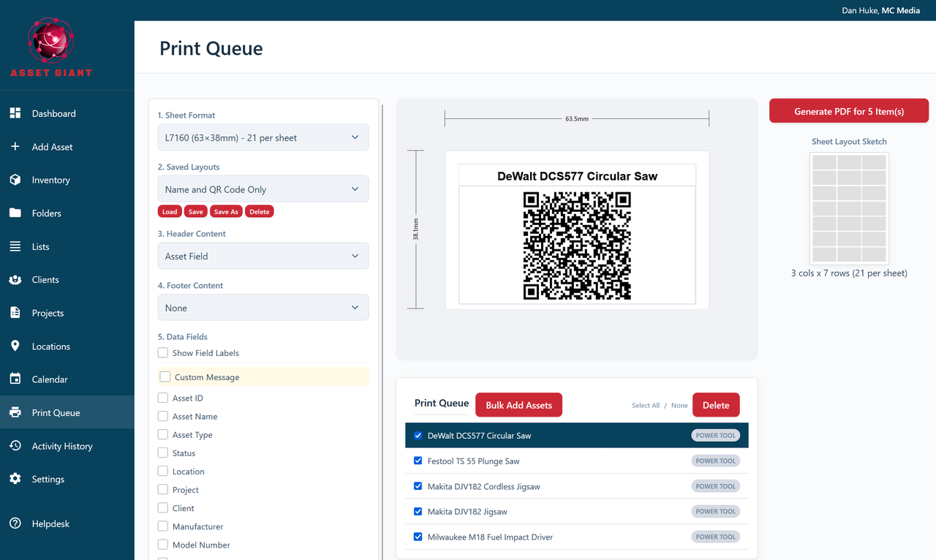
Task: Click the Makita DJV182 Cordless Jigsaw name
Action: pyautogui.click(x=484, y=486)
